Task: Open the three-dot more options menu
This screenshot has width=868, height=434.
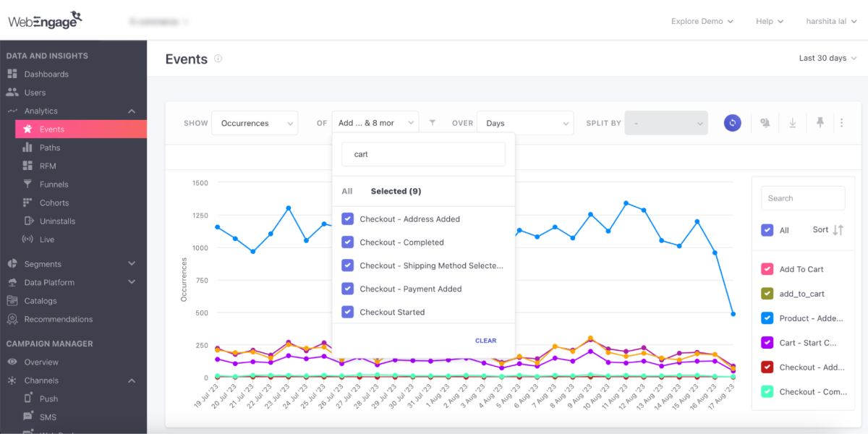Action: [841, 123]
